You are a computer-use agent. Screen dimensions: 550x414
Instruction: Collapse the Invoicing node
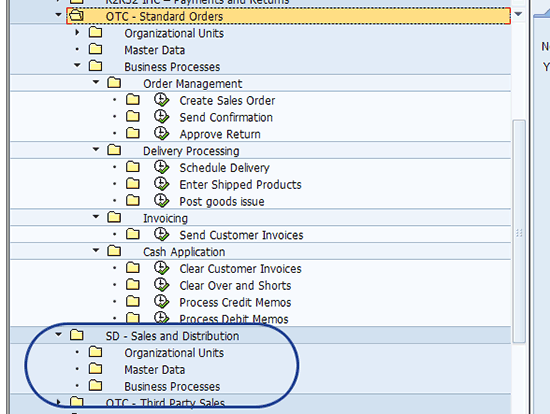tap(96, 217)
